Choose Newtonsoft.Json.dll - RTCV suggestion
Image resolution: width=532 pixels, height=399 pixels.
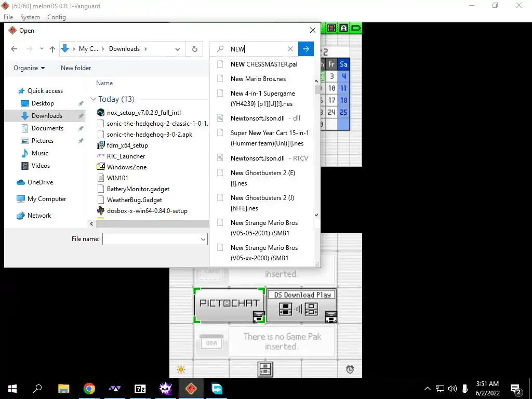pos(262,158)
